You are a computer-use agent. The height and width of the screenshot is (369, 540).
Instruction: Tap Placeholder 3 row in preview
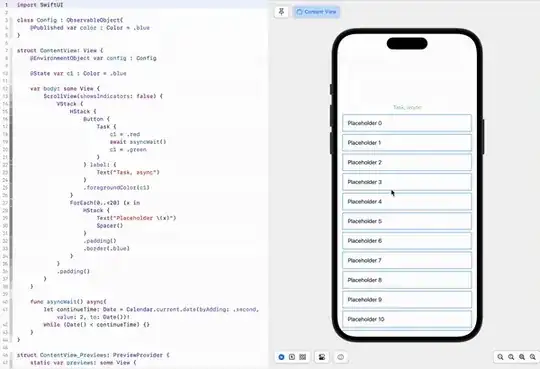tap(407, 182)
